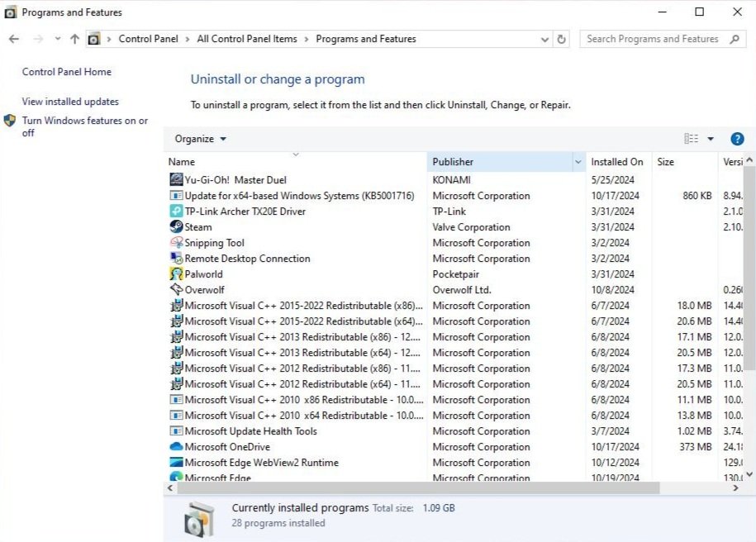Click the Update for x64-based Windows Systems icon
756x542 pixels.
coord(177,195)
